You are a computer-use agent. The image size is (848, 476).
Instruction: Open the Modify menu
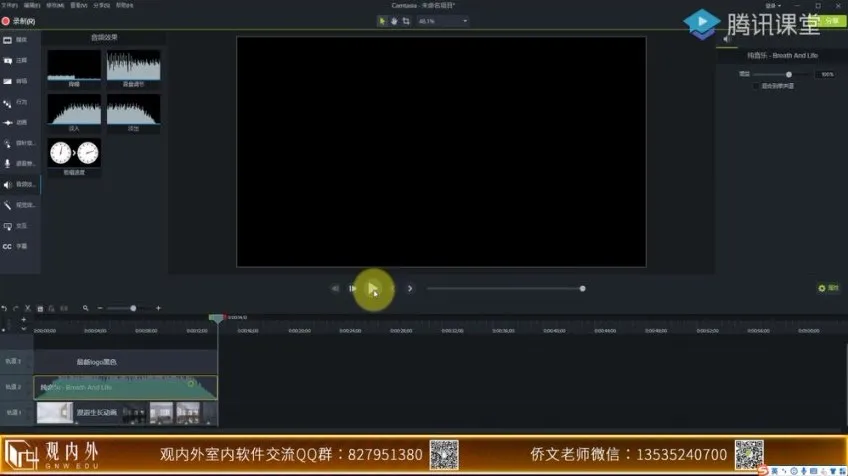coord(55,5)
